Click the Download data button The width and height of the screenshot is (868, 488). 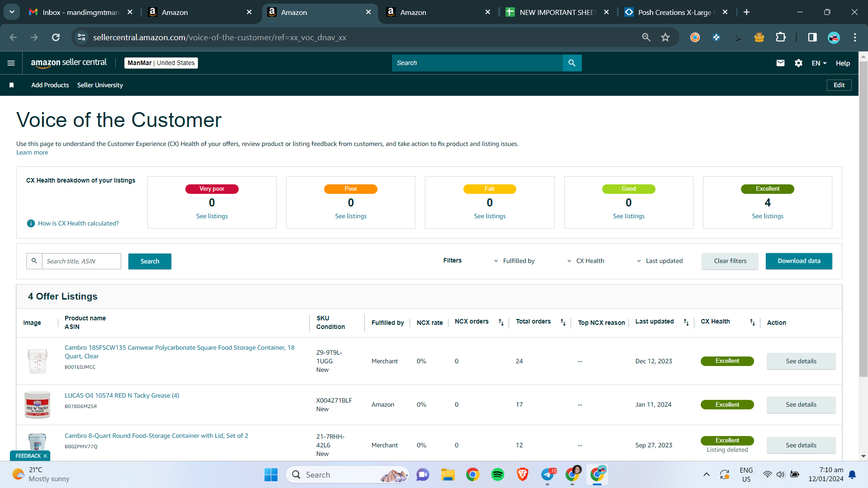(799, 261)
